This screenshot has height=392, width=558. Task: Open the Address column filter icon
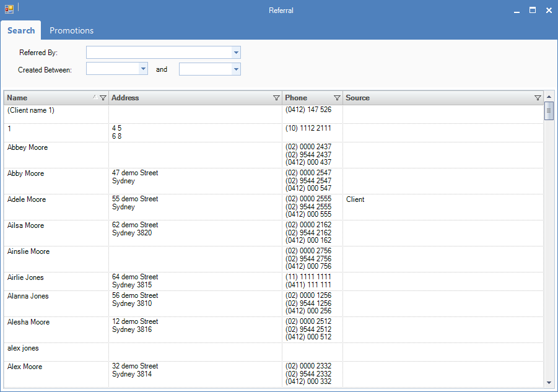[x=276, y=98]
